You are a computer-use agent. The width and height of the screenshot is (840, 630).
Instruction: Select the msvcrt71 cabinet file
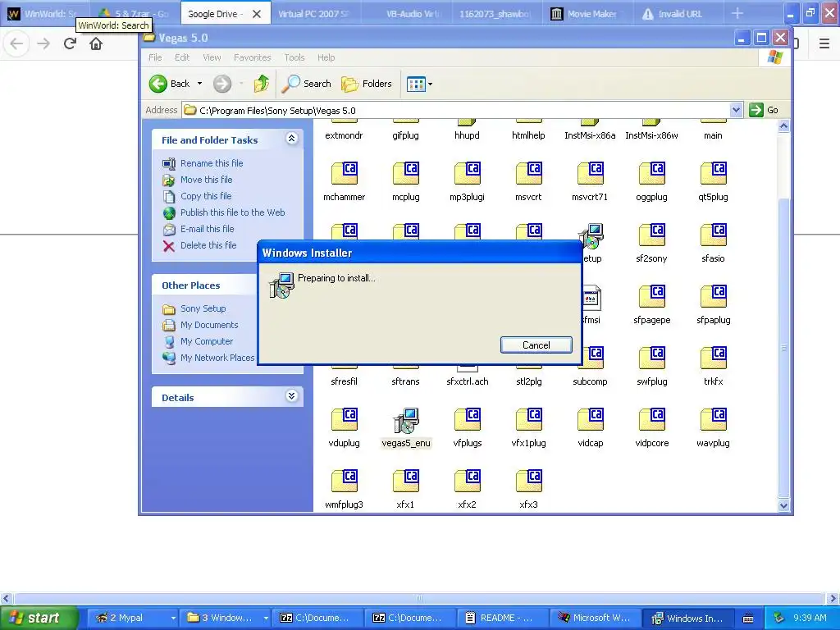point(590,181)
